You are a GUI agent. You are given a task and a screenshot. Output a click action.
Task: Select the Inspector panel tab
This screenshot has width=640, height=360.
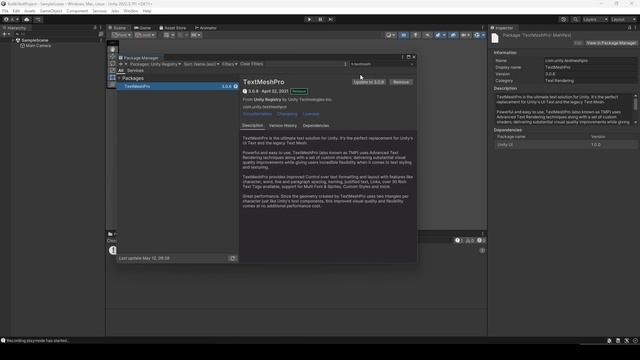(502, 28)
